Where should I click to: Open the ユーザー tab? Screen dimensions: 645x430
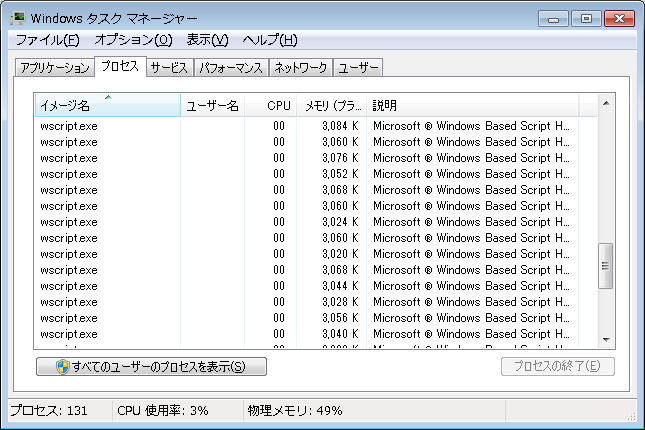[358, 67]
